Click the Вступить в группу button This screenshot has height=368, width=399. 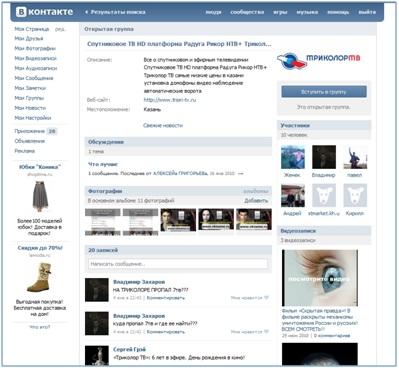pos(324,92)
